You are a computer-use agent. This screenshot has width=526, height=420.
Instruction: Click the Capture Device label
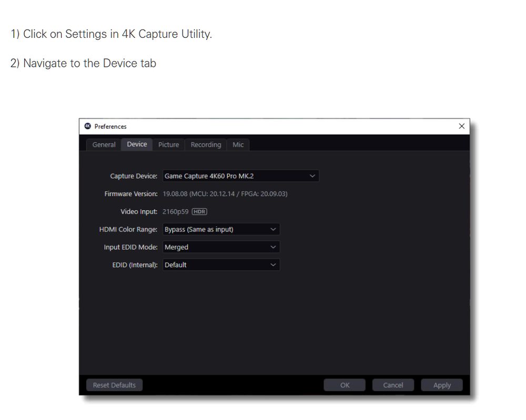134,176
